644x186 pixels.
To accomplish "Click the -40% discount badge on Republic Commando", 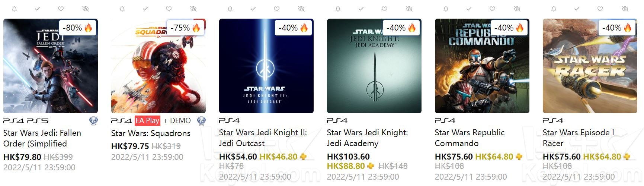I will pos(509,28).
